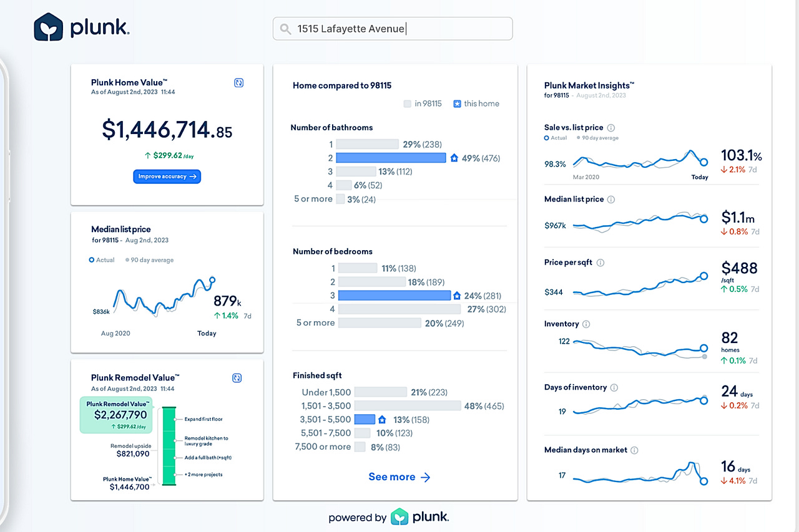The image size is (799, 532).
Task: Click the refresh icon on Plunk Home Value card
Action: (238, 82)
